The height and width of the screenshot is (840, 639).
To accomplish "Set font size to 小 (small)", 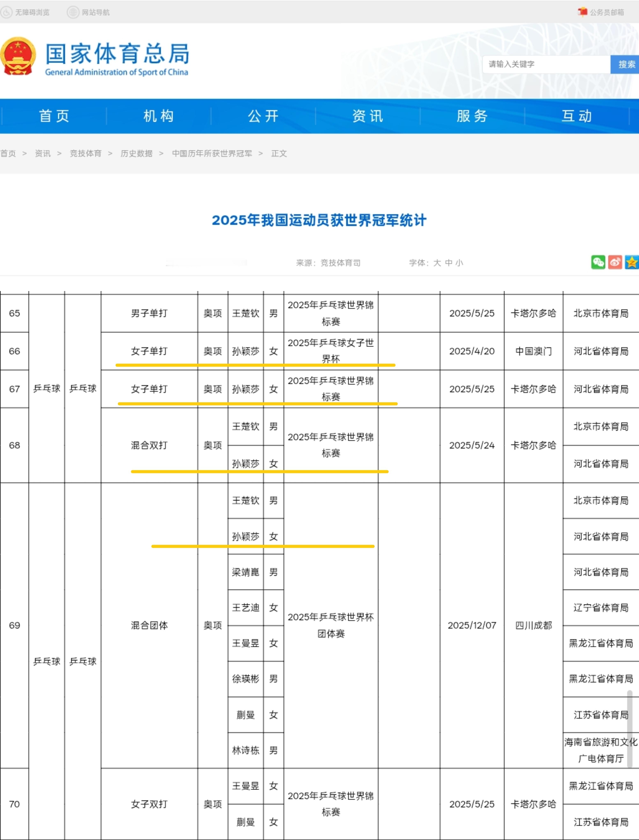I will [459, 263].
